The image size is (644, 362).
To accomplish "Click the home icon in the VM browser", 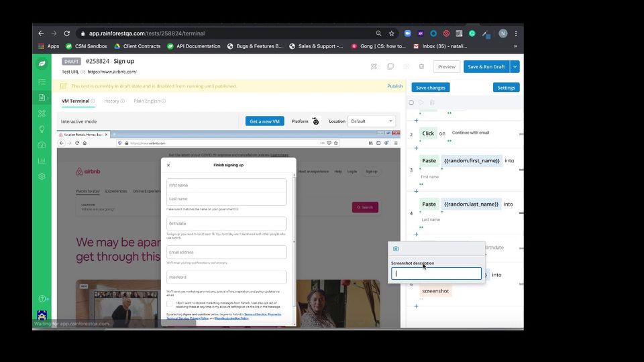I will click(85, 143).
